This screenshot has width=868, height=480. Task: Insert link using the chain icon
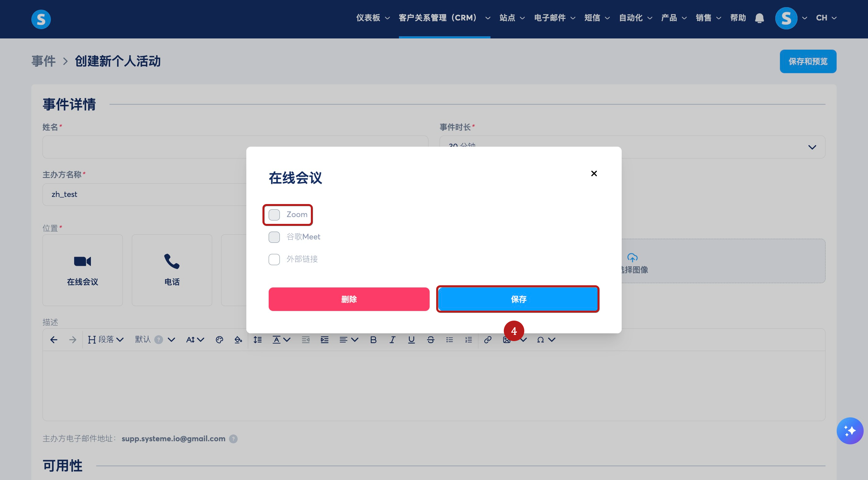coord(487,340)
